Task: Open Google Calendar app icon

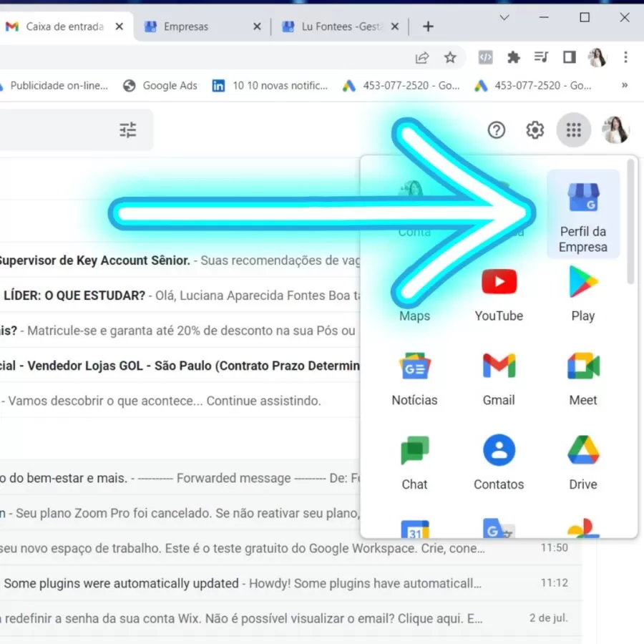Action: click(414, 529)
